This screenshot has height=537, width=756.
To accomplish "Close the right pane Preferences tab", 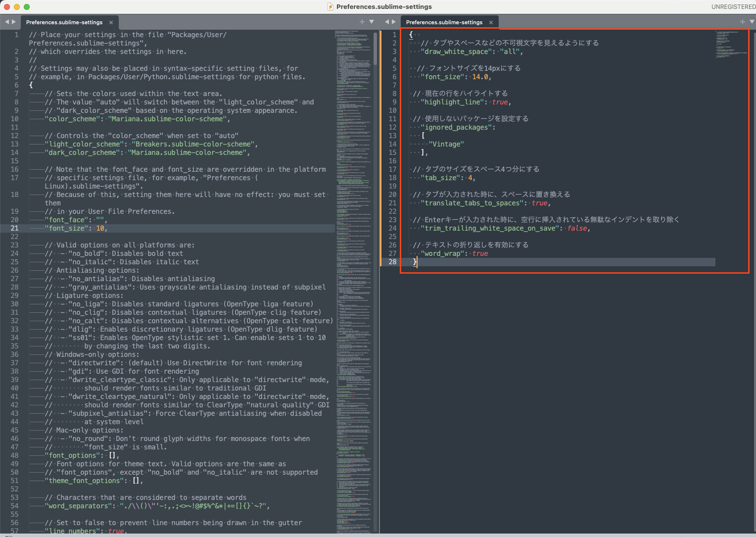I will point(490,22).
